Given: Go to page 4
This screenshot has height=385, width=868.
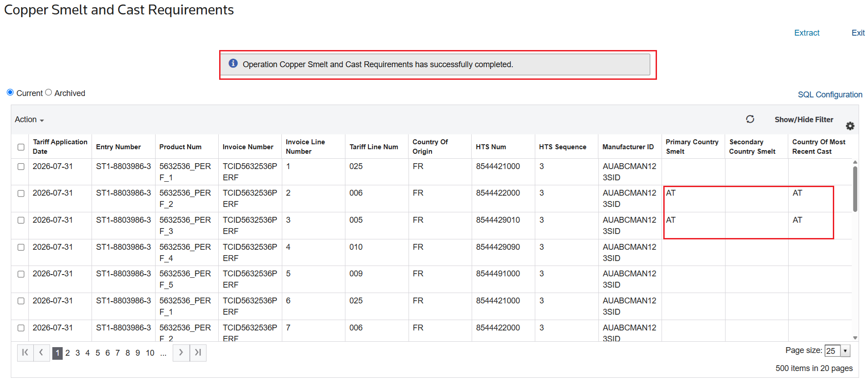Looking at the screenshot, I should pyautogui.click(x=87, y=353).
